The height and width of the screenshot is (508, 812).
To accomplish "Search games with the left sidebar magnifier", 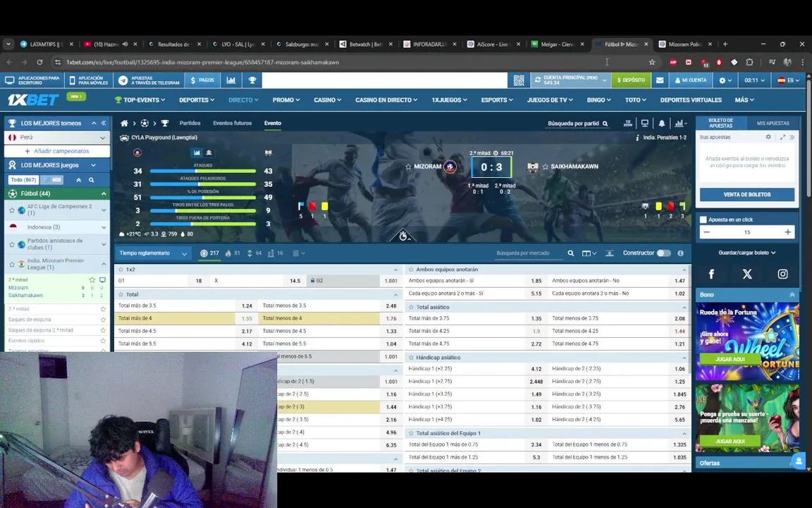I will coord(91,180).
